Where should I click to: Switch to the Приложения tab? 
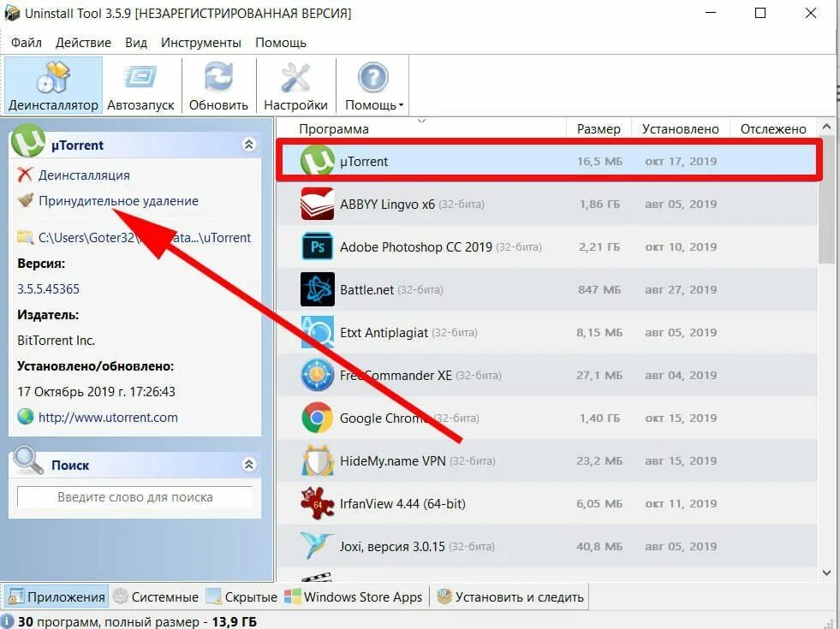57,596
